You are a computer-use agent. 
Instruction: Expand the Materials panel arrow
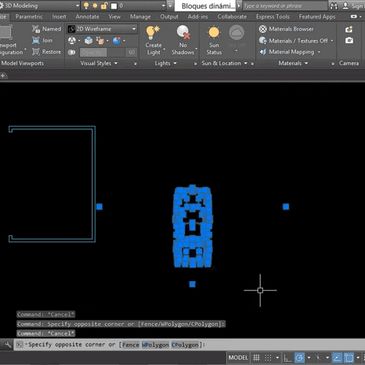[x=306, y=63]
